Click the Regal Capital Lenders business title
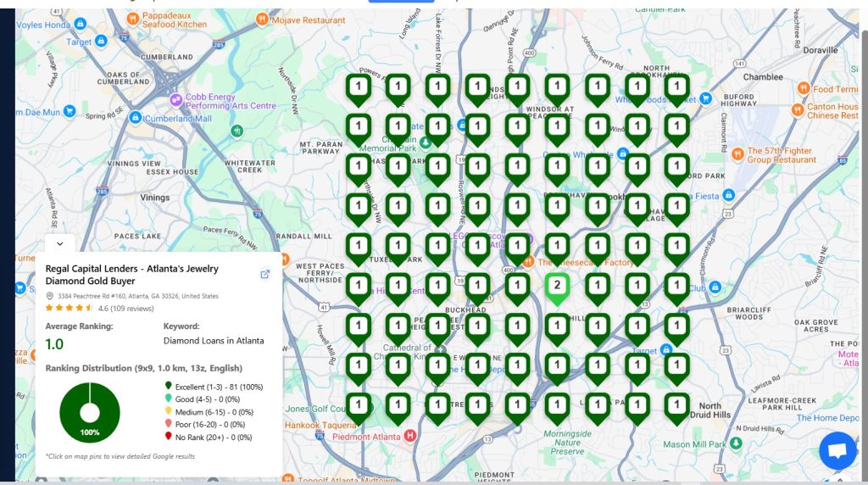Screen dimensions: 868x485 pos(131,275)
